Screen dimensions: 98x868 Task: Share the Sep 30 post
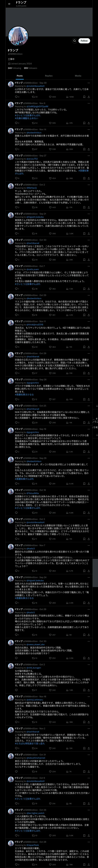(x=89, y=97)
